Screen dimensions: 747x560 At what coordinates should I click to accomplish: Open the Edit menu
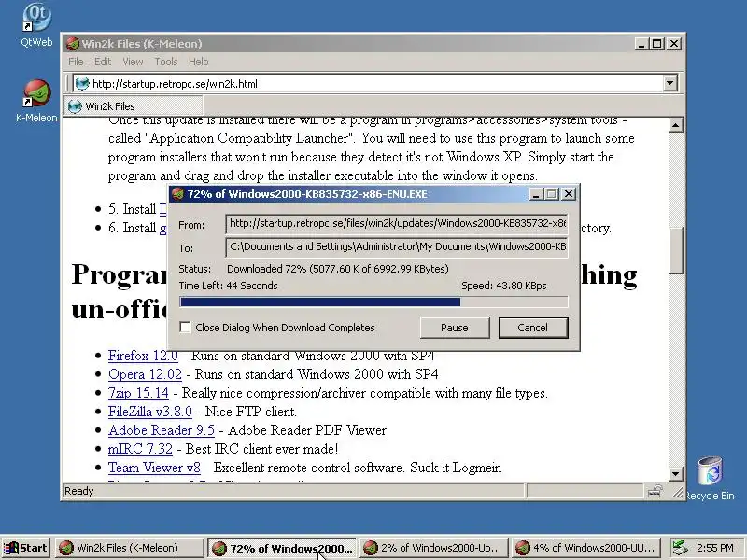[103, 62]
